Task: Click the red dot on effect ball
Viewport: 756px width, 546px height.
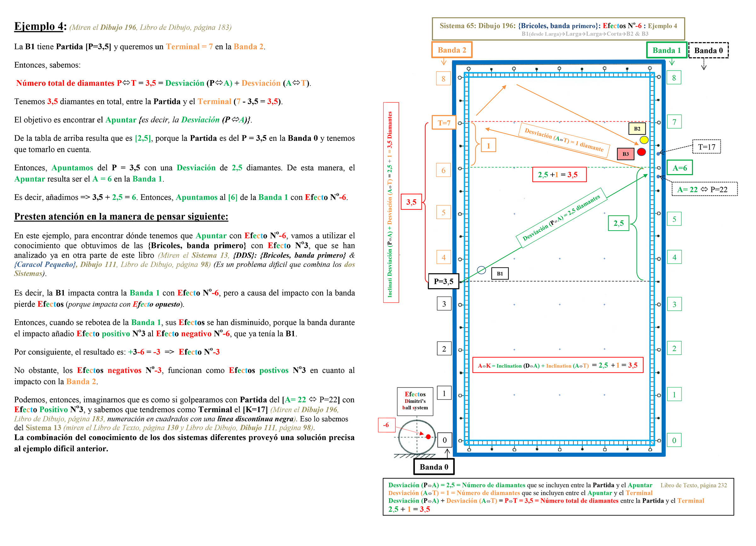Action: pos(428,437)
